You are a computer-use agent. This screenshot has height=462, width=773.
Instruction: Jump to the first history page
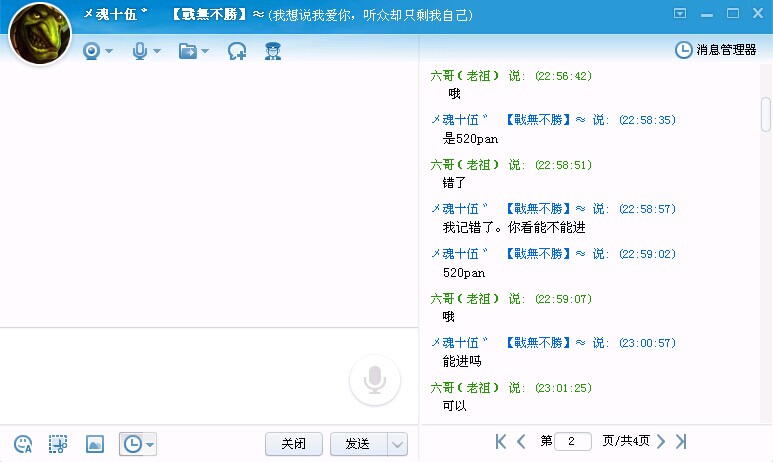501,441
